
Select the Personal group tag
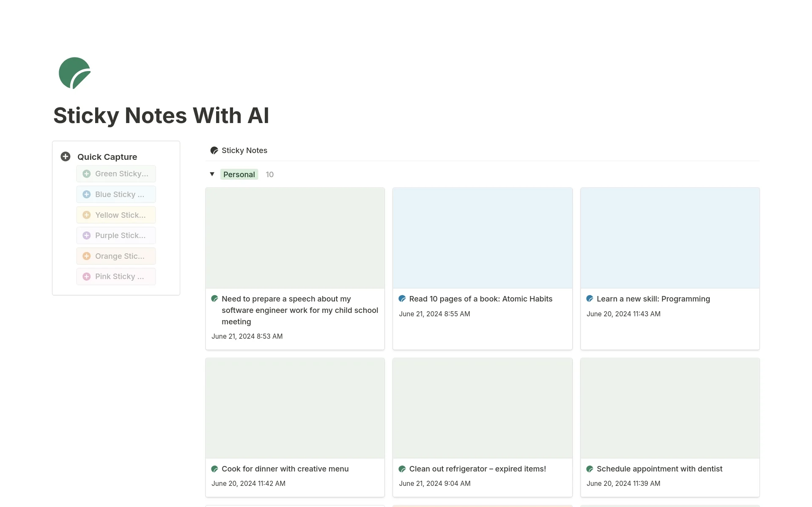pos(239,175)
